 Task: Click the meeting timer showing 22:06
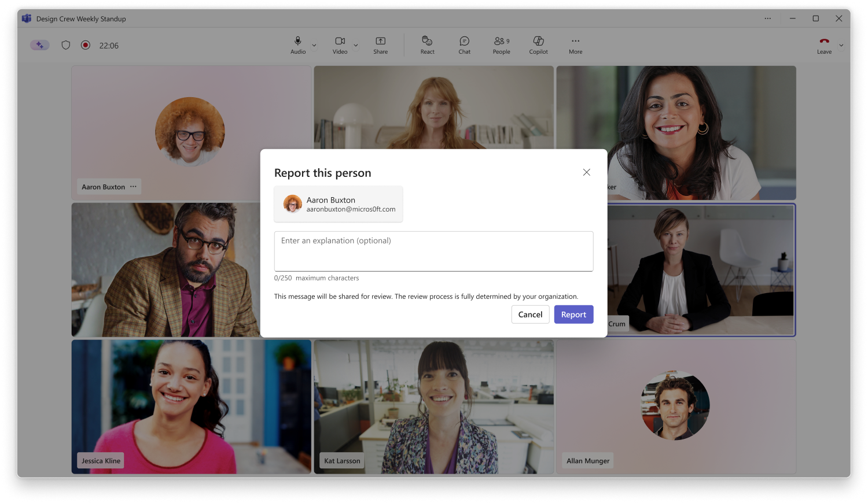(x=109, y=46)
